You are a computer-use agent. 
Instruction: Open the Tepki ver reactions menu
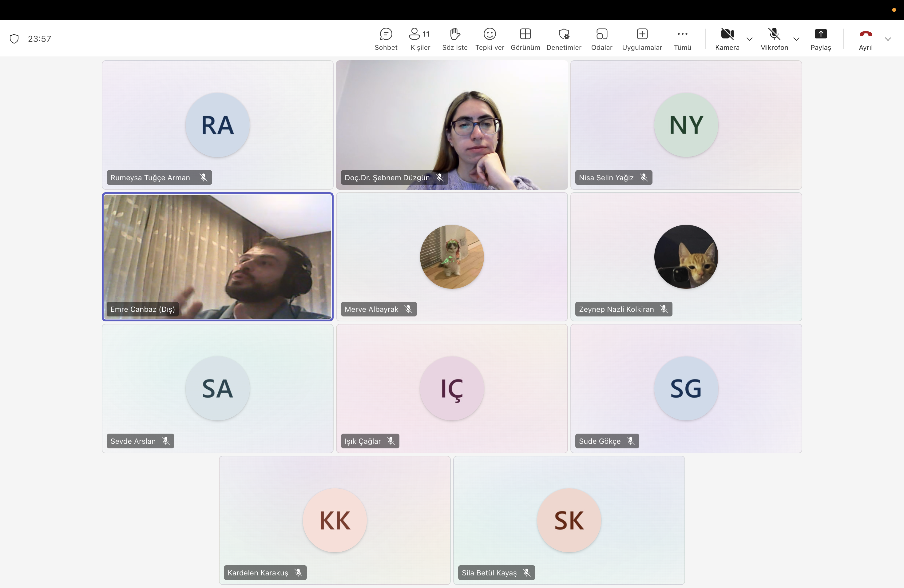pyautogui.click(x=490, y=39)
